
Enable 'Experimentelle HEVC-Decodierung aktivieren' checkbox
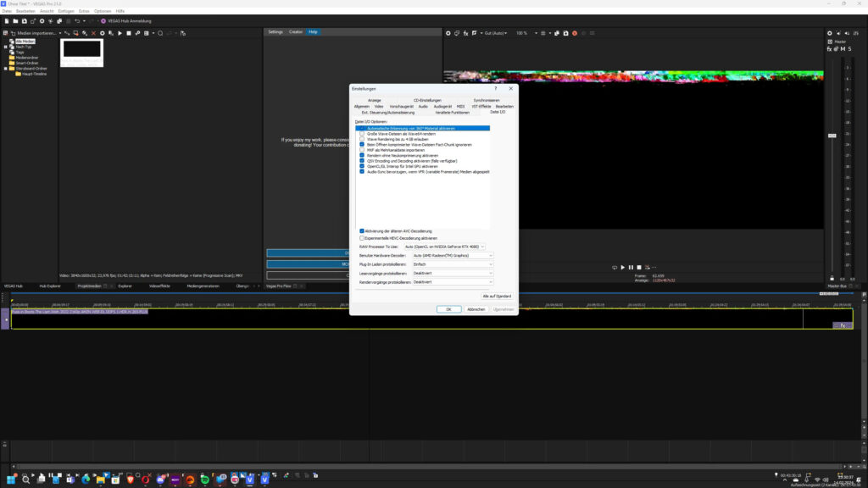click(362, 238)
